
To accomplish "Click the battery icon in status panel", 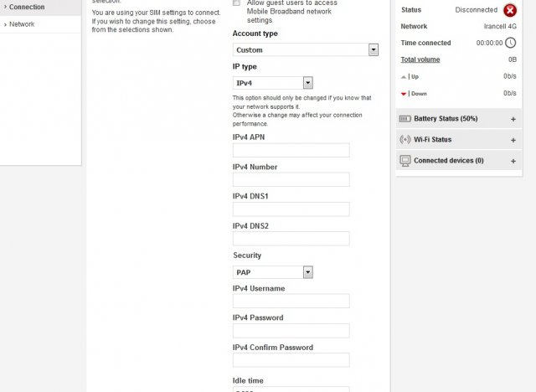I will [x=405, y=119].
